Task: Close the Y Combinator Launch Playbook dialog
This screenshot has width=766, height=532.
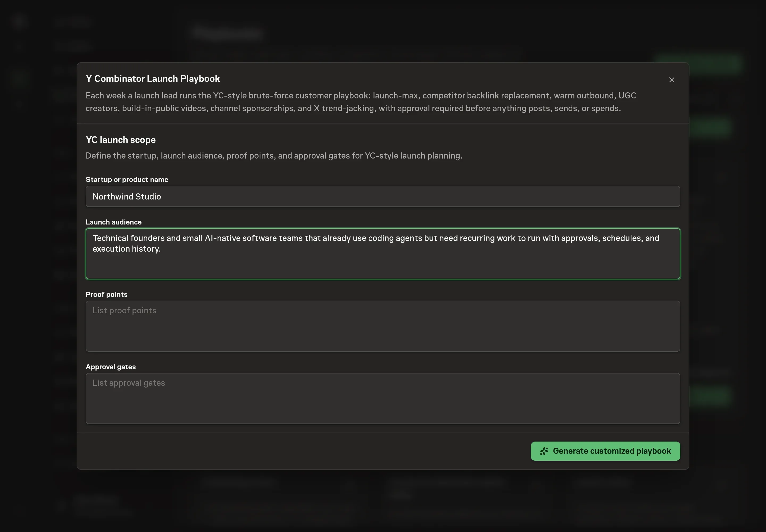Action: [672, 80]
